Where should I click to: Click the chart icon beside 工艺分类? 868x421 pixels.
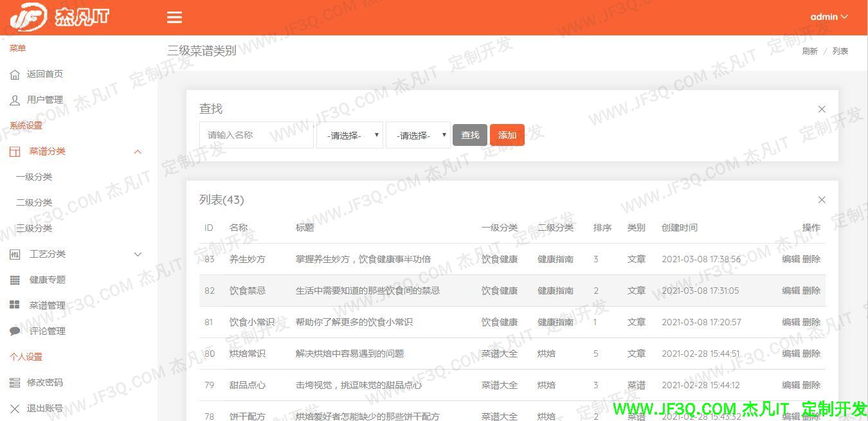(15, 255)
